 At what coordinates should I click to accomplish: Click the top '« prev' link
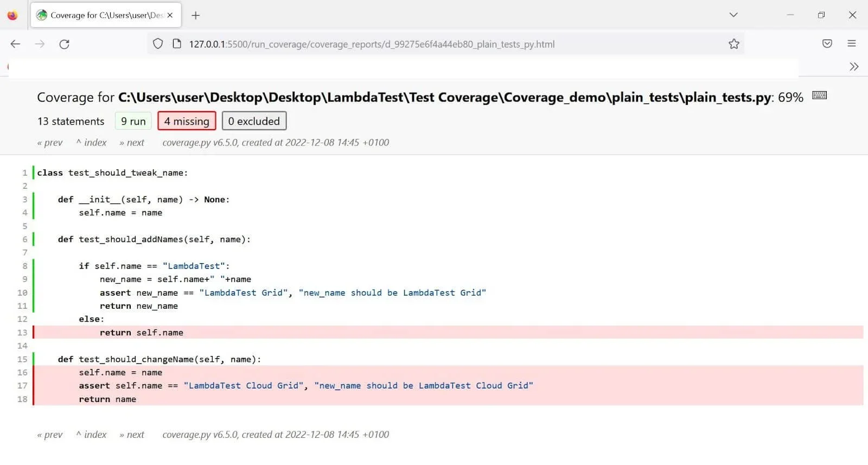pyautogui.click(x=50, y=143)
